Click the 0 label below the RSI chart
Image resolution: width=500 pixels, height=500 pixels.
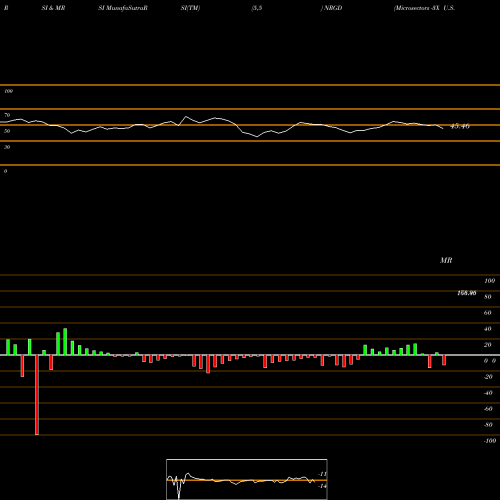[5, 171]
